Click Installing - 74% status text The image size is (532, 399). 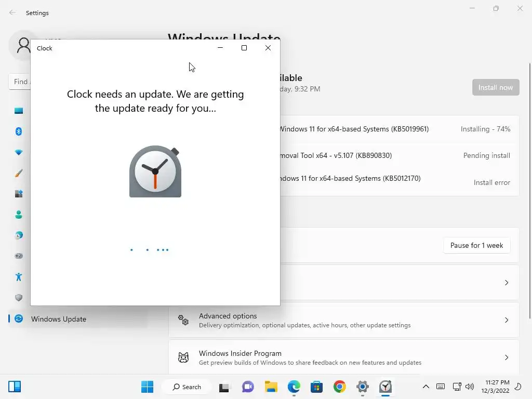pos(485,129)
